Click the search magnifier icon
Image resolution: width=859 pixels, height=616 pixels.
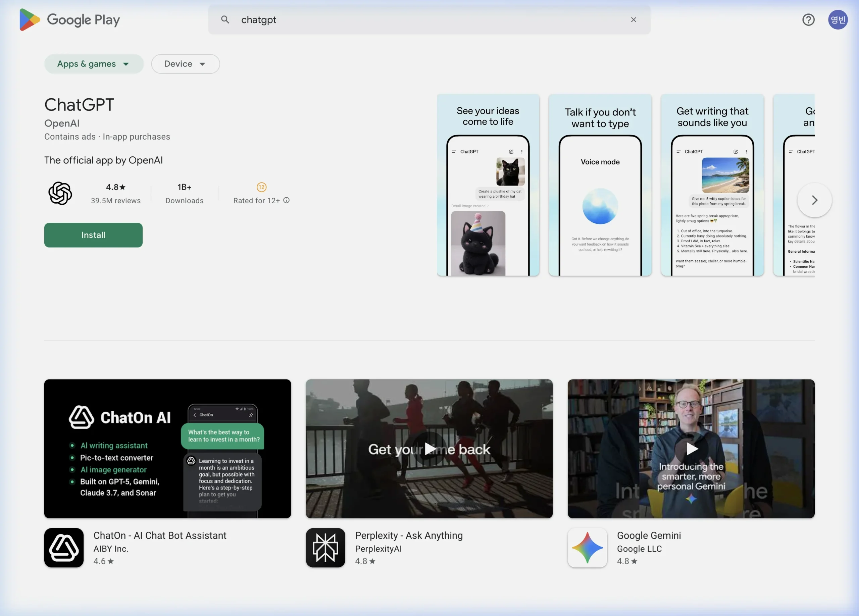225,20
